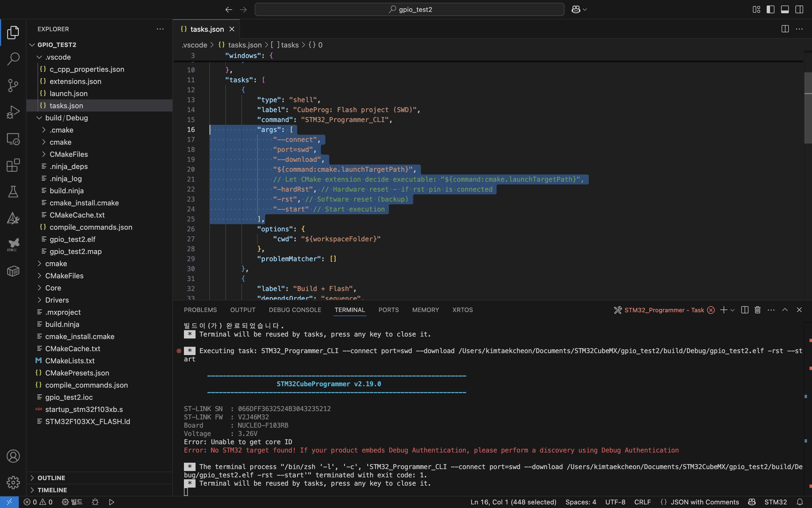Open the Testing flask view

pyautogui.click(x=13, y=192)
